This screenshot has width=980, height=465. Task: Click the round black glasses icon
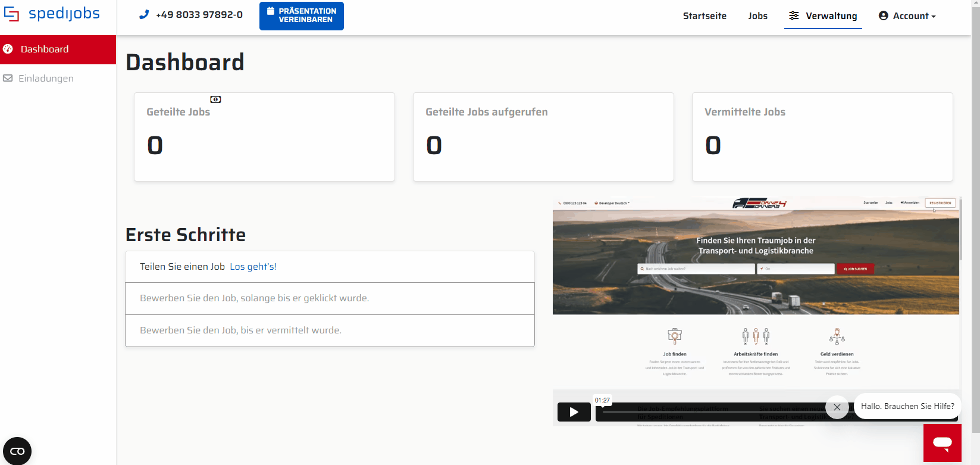tap(17, 451)
